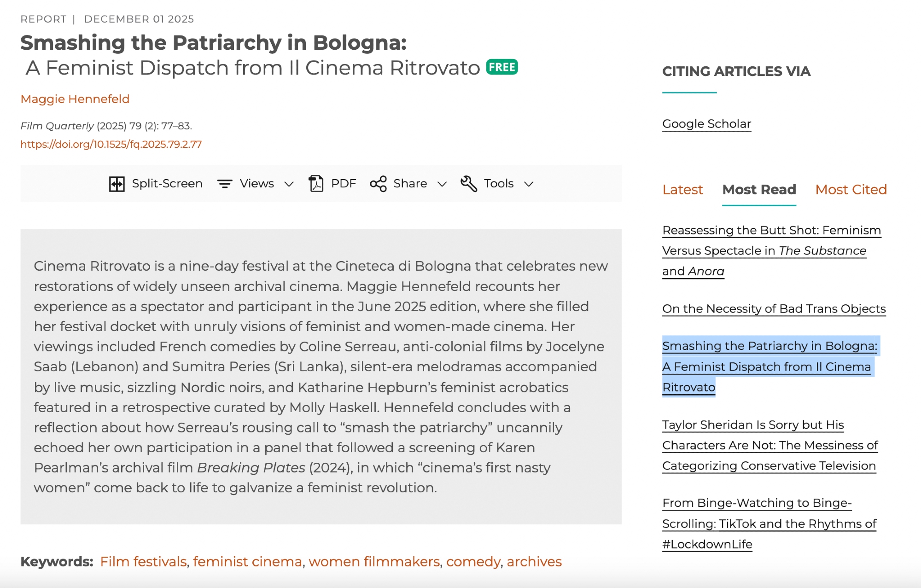Expand the Share dropdown chevron
Screen dimensions: 921x588
tap(442, 184)
